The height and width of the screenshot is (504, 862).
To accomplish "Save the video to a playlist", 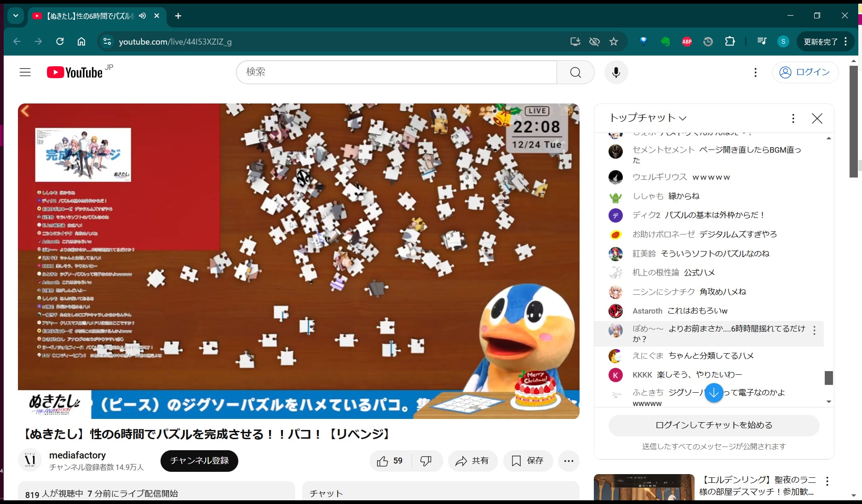I will (528, 461).
